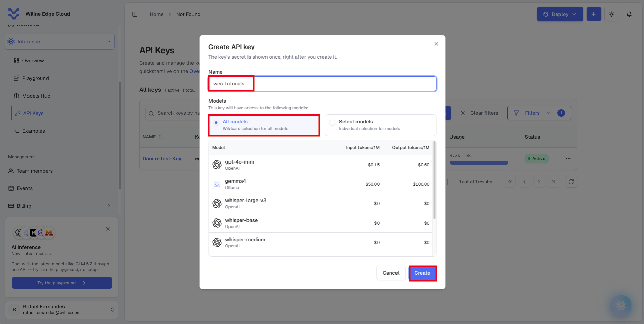Open the Rafael Fernandes account switcher

[62, 310]
